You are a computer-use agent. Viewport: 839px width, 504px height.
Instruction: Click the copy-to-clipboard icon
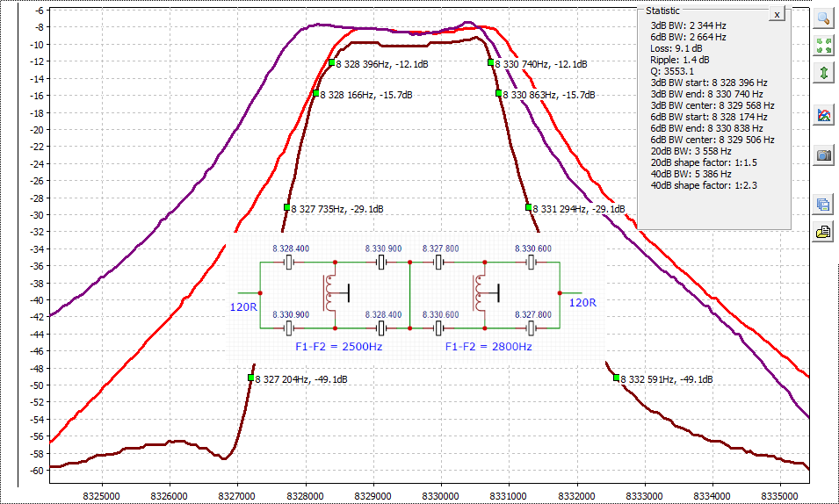tap(823, 205)
